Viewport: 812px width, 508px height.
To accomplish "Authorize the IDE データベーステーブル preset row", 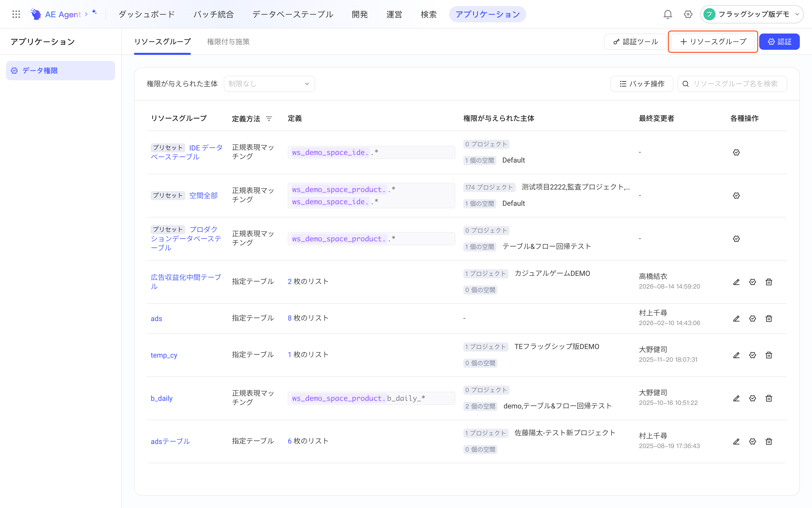I will 736,153.
